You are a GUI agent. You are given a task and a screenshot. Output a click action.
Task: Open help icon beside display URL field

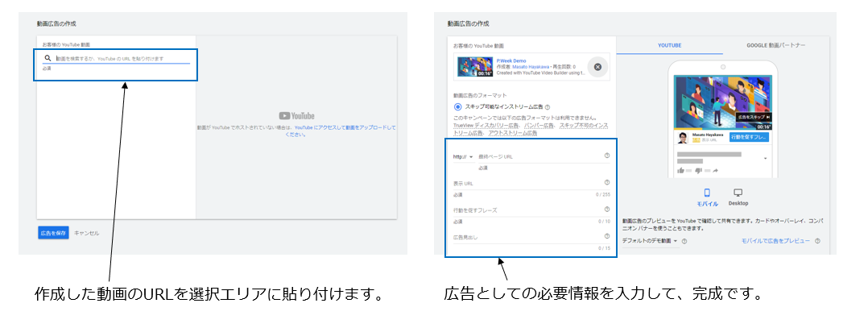606,183
